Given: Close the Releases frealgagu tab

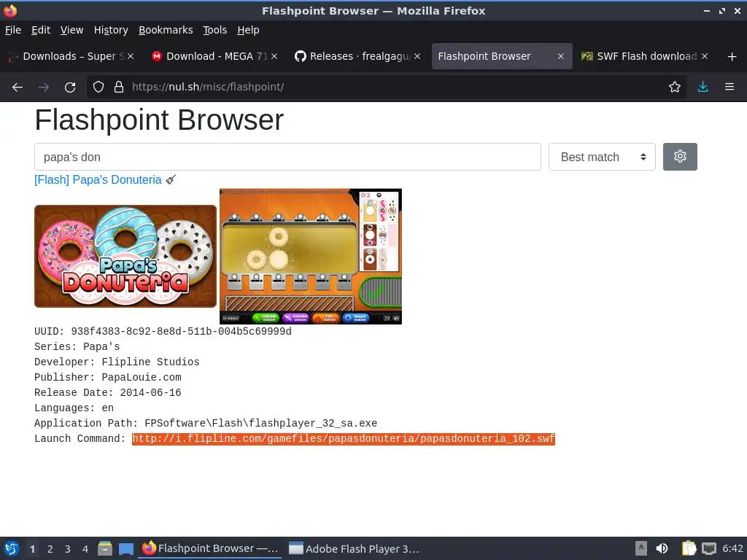Looking at the screenshot, I should [x=417, y=56].
